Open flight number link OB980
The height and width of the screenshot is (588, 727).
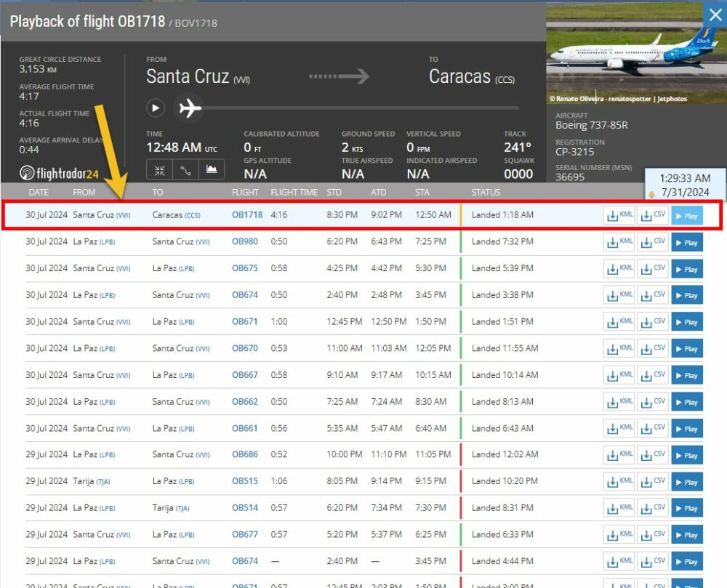point(244,241)
